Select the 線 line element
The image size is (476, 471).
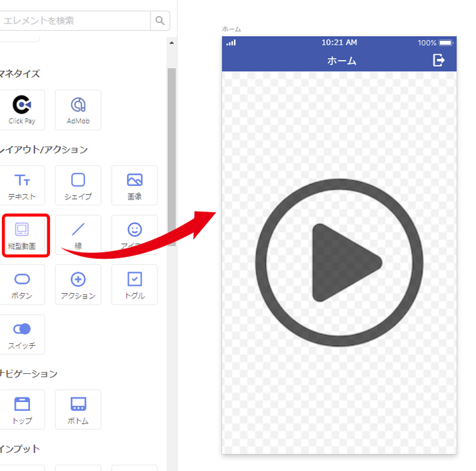(78, 235)
